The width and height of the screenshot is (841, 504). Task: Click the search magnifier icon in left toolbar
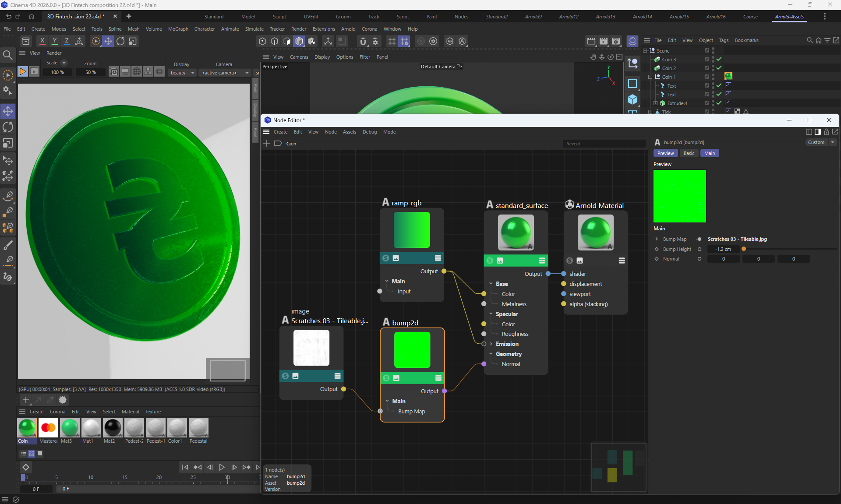(7, 55)
